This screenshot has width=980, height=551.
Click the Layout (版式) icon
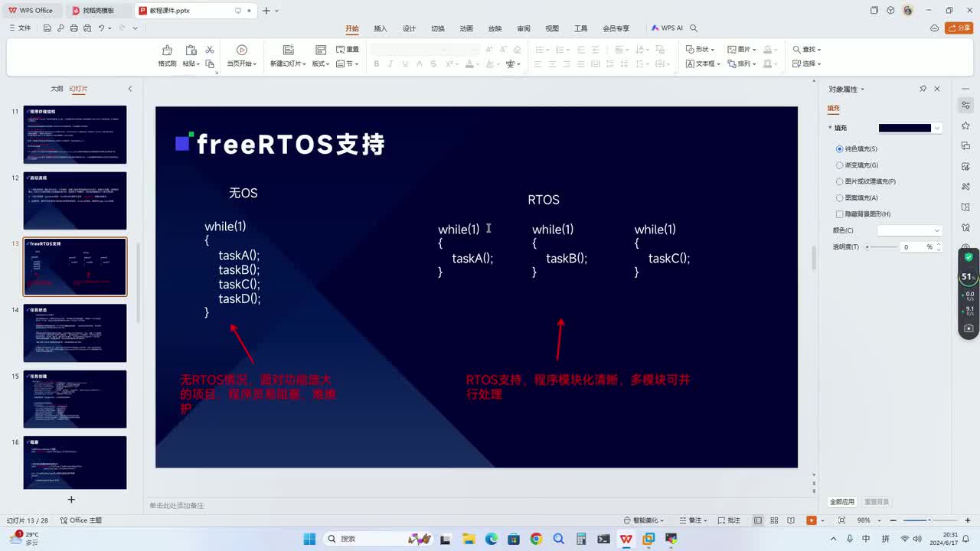coord(320,50)
